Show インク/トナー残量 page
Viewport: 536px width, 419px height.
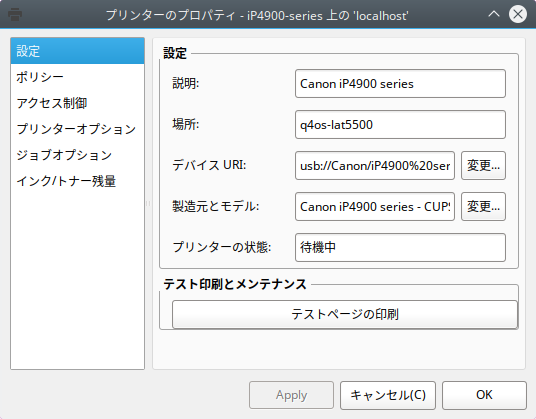[x=78, y=181]
